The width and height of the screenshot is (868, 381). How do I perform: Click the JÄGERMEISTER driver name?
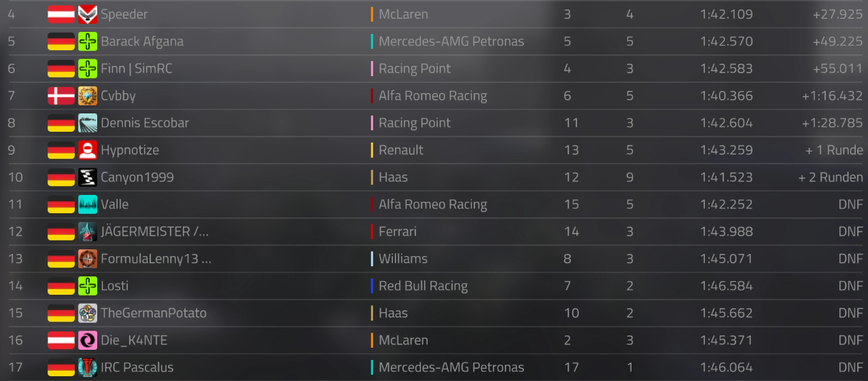(154, 232)
